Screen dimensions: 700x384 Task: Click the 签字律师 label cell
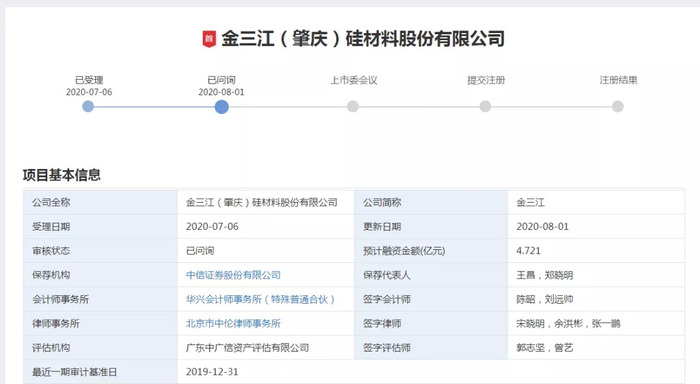point(431,323)
